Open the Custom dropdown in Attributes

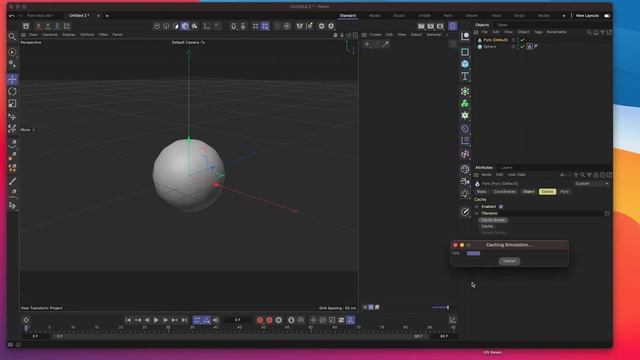pos(591,184)
